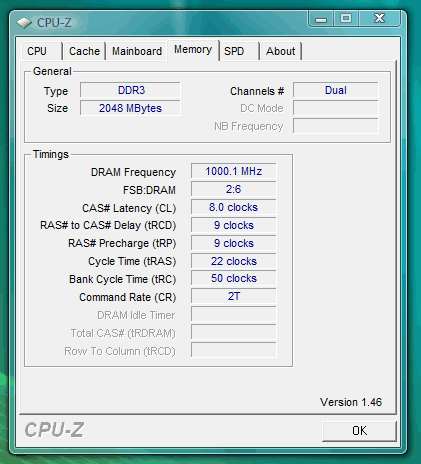Click the FSB:DRAM label

click(149, 190)
